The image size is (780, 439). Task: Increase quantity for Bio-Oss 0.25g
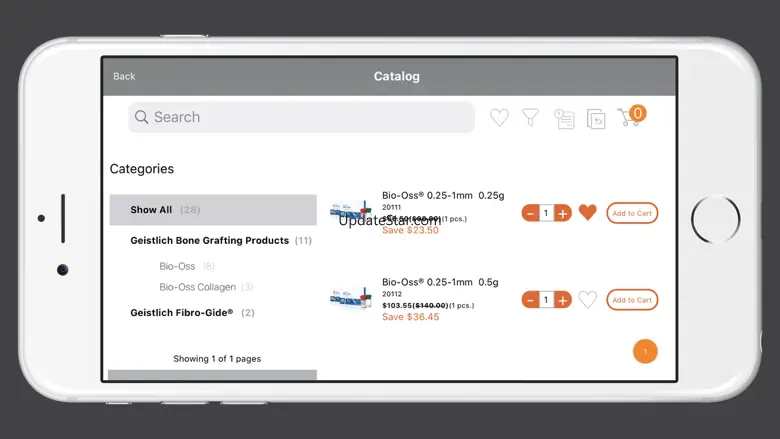pyautogui.click(x=563, y=213)
